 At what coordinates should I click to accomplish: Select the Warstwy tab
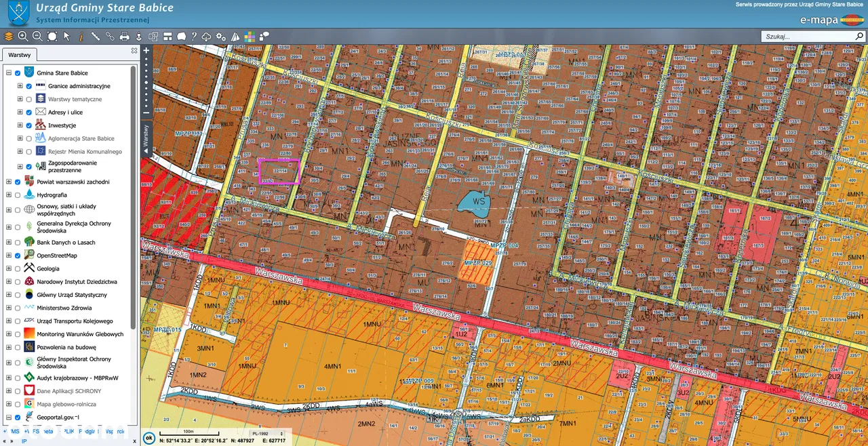(x=20, y=55)
